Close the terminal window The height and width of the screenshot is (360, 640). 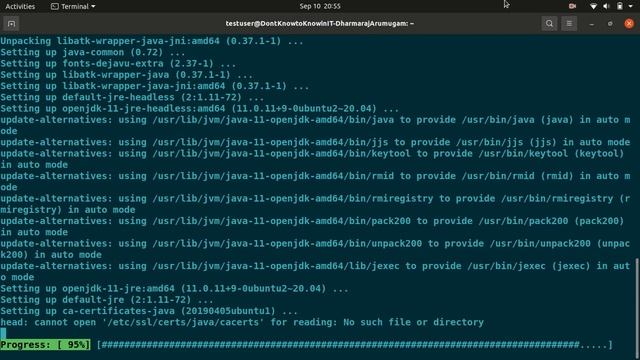pyautogui.click(x=629, y=24)
